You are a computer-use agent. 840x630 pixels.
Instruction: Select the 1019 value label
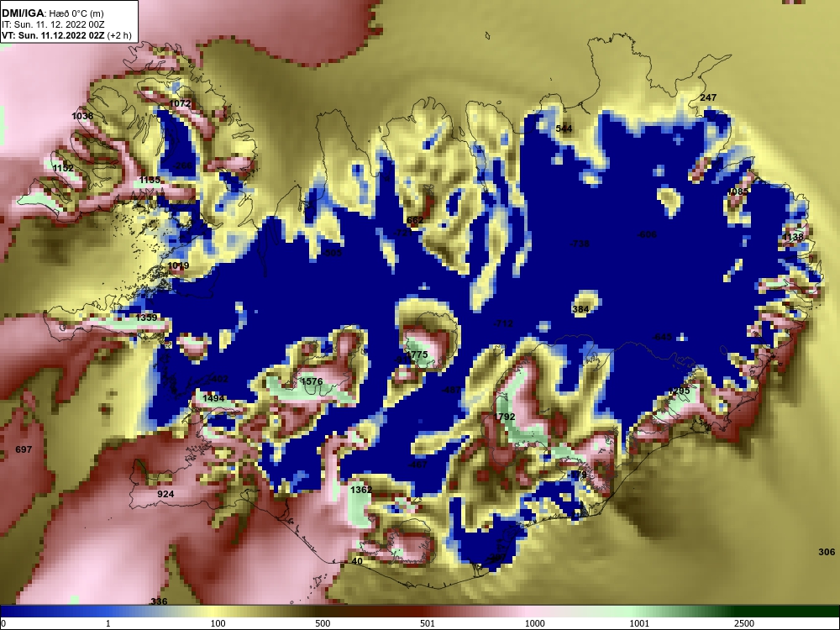click(x=178, y=265)
